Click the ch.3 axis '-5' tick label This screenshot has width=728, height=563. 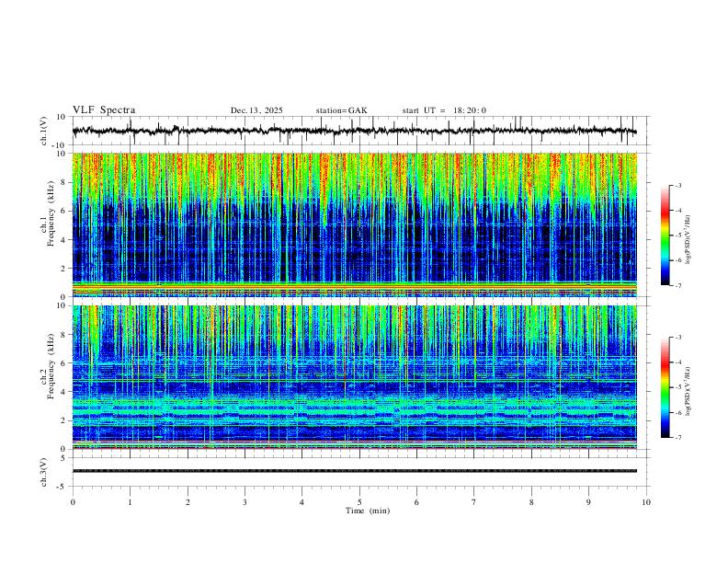pos(63,487)
